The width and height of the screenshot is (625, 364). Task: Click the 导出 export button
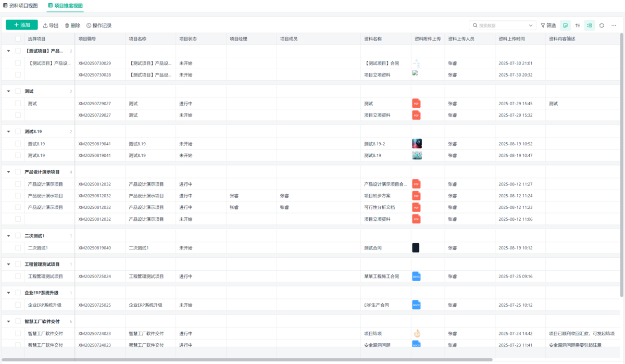tap(51, 25)
